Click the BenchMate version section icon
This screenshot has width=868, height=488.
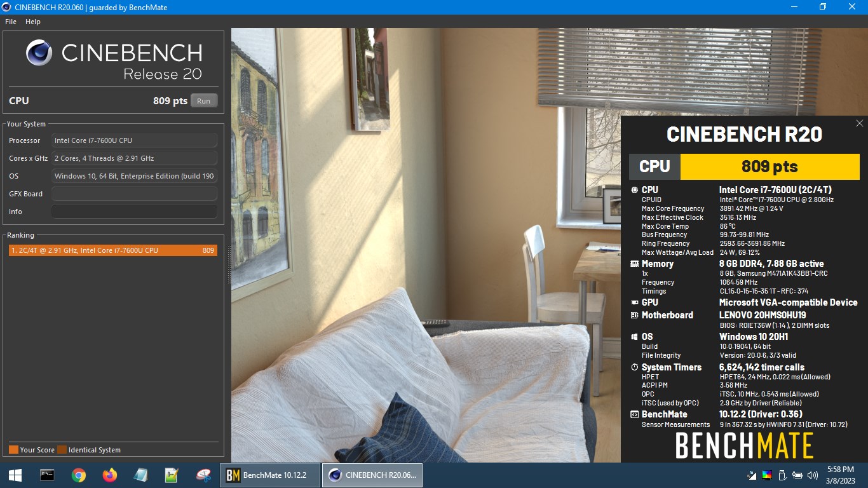tap(634, 414)
